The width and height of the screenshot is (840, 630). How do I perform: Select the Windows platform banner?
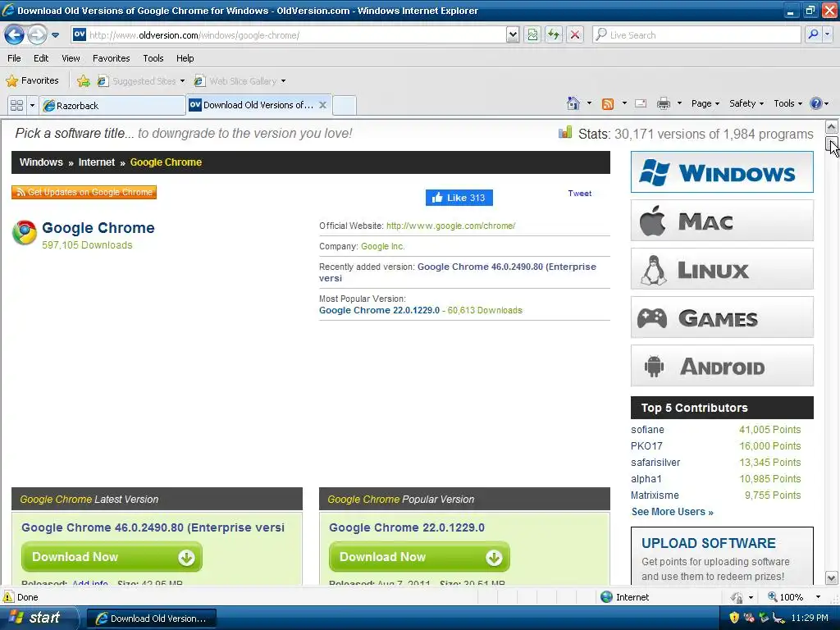coord(722,172)
